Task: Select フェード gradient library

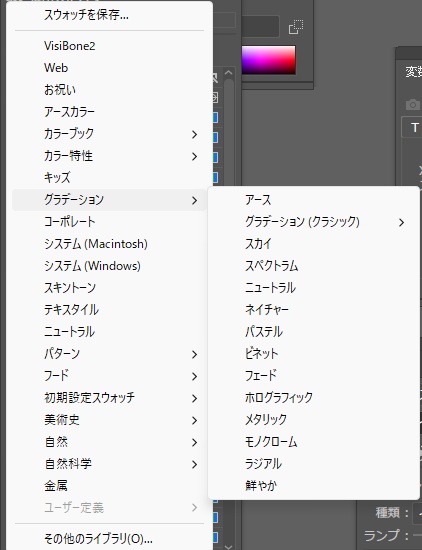Action: pyautogui.click(x=314, y=375)
